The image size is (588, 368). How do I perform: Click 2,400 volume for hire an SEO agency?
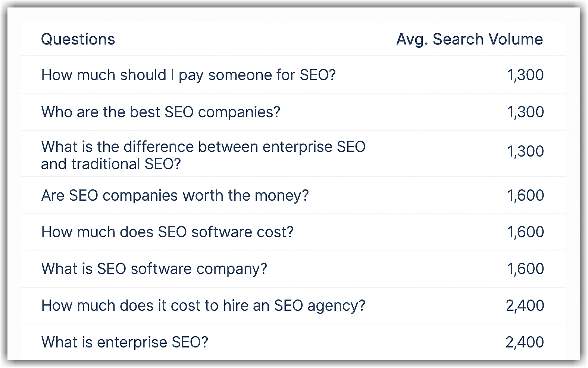[525, 306]
